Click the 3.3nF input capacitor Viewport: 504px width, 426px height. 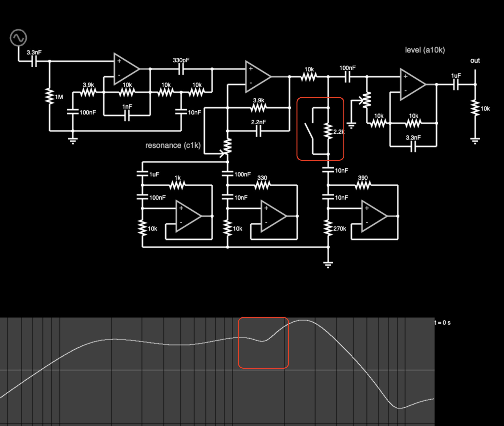(34, 61)
